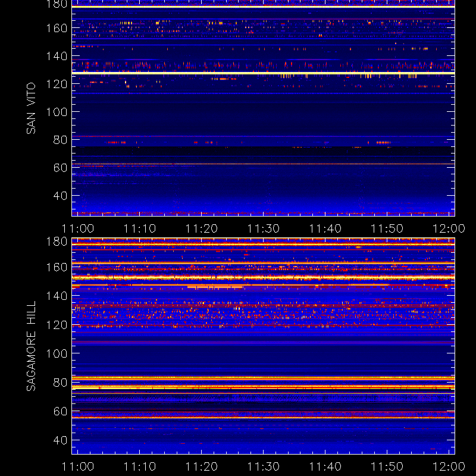This screenshot has height=476, width=476.
Task: Select the Sagamore Hill spectrogram plot area
Action: click(263, 346)
